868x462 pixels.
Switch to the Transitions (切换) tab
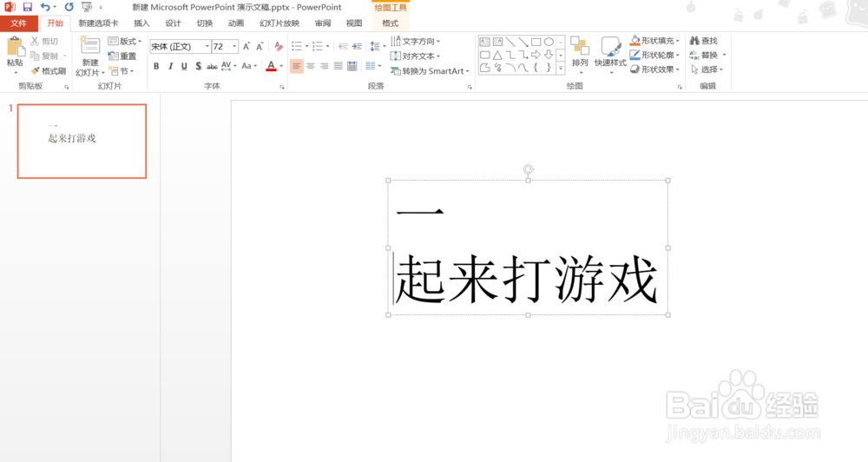coord(205,23)
